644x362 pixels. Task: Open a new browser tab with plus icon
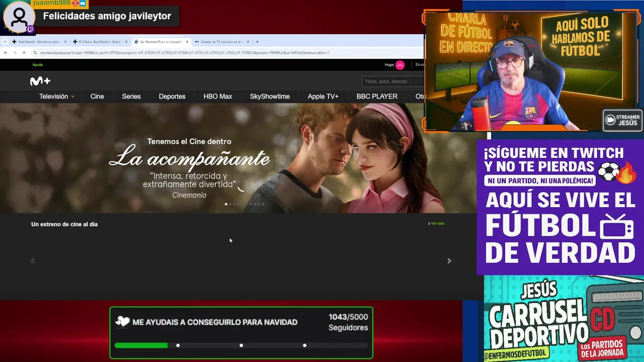[x=257, y=42]
